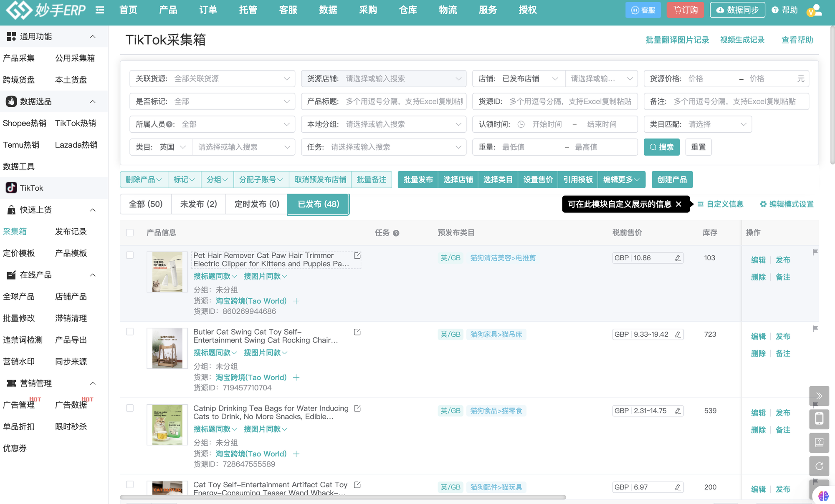Click the Pet Hair Remover product thumbnail
Viewport: 835px width, 504px height.
167,272
